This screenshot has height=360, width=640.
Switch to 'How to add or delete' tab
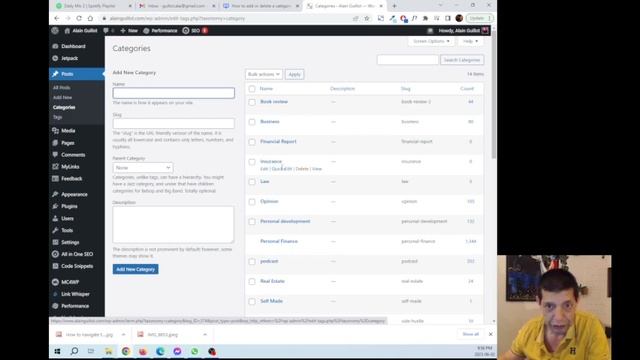[260, 6]
